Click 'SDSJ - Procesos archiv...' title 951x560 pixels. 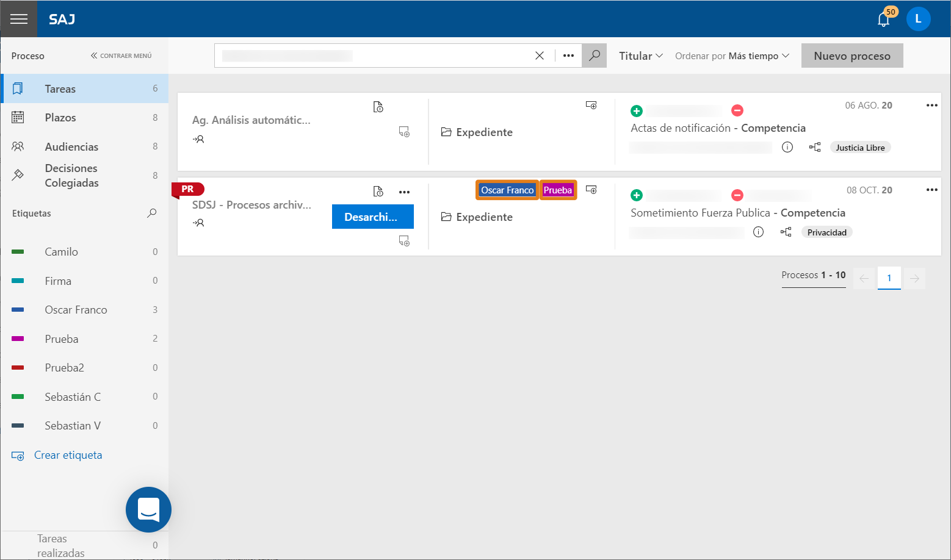[x=251, y=205]
